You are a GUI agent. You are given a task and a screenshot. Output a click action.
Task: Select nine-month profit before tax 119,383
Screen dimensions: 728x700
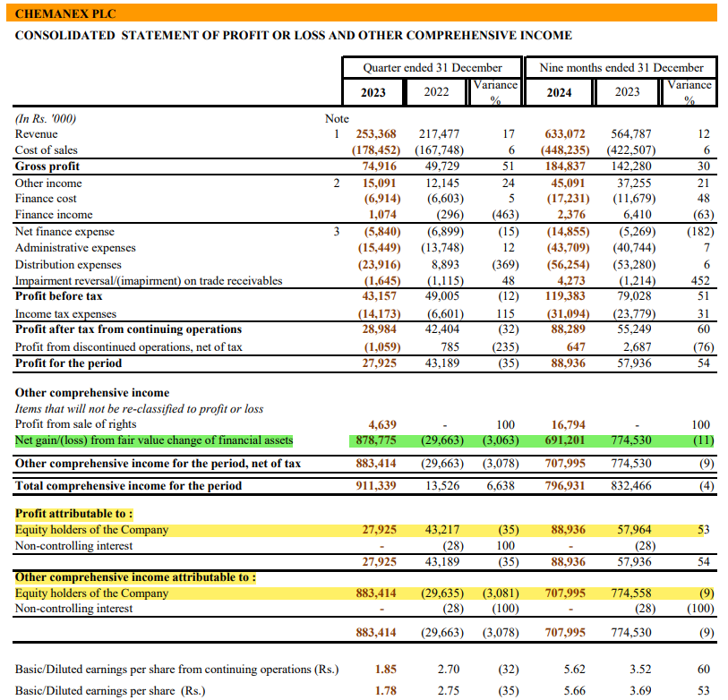pos(566,296)
